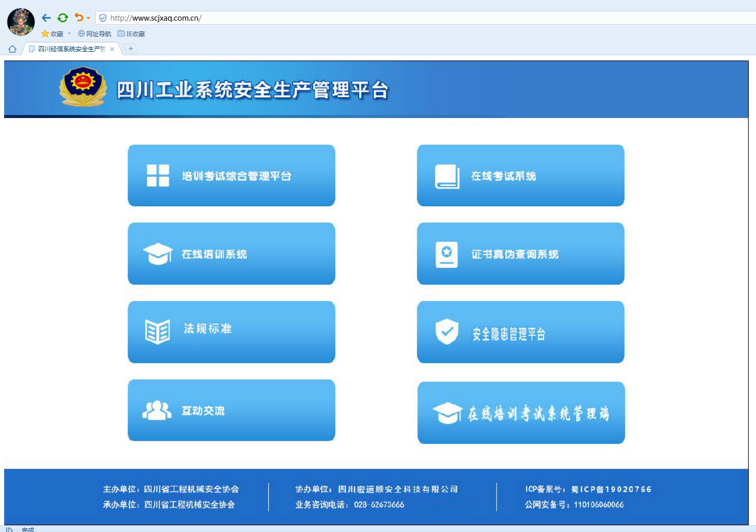
Task: Click the 法规标准 document icon
Action: 158,332
